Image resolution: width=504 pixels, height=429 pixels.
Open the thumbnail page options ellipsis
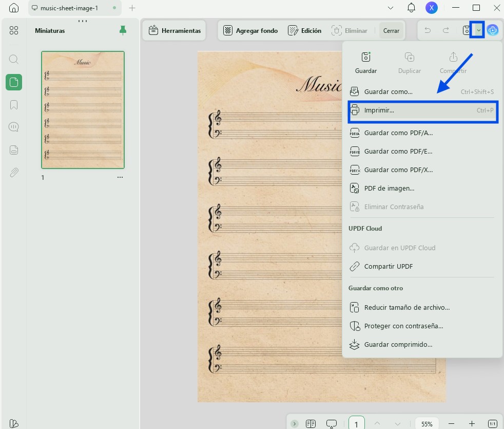(120, 177)
